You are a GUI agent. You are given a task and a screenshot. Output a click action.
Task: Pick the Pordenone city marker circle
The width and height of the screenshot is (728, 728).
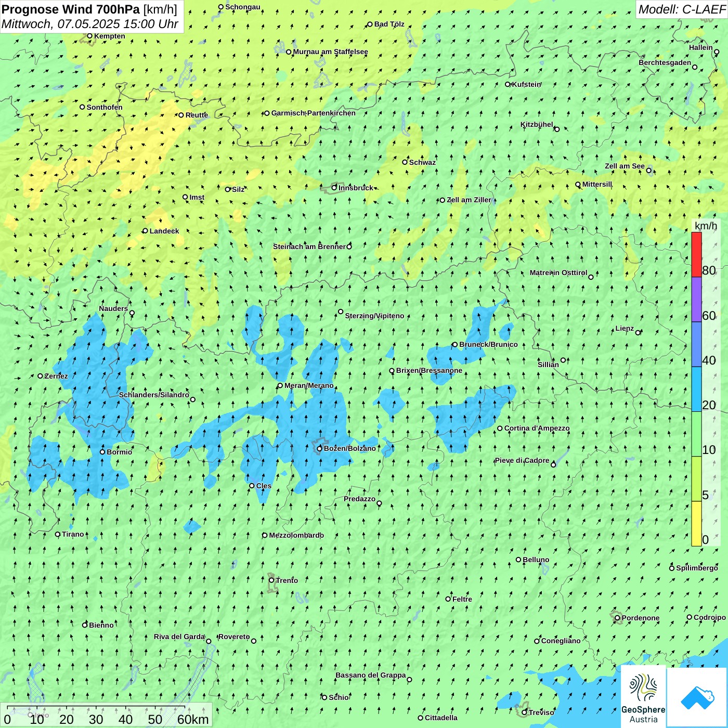617,618
